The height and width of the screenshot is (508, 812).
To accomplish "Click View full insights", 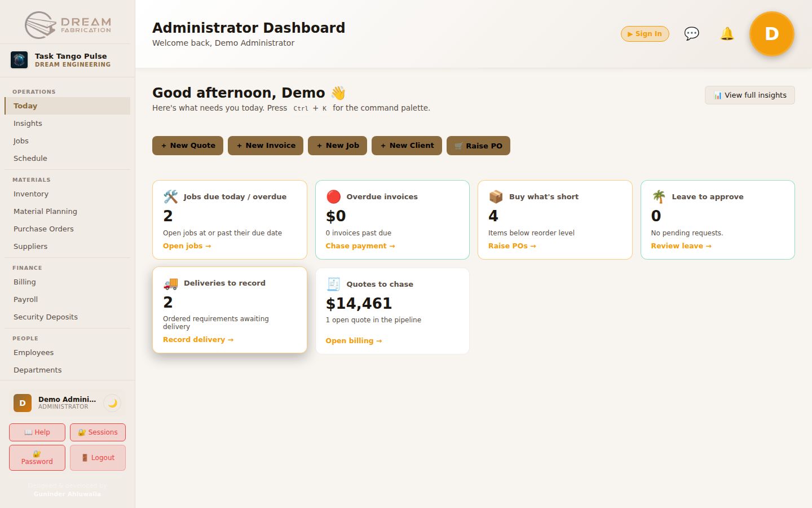I will tap(750, 95).
